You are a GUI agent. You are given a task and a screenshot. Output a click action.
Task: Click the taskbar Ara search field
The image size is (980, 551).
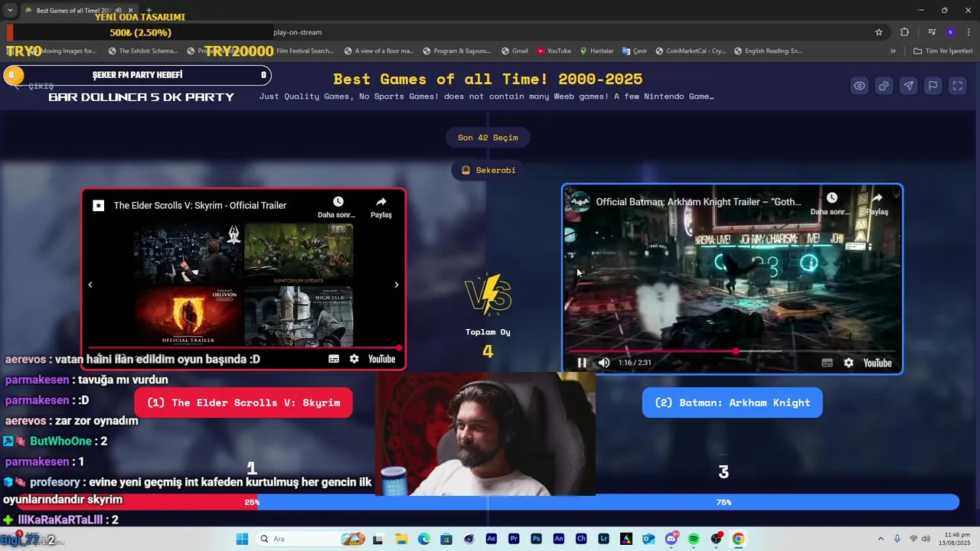tap(310, 539)
